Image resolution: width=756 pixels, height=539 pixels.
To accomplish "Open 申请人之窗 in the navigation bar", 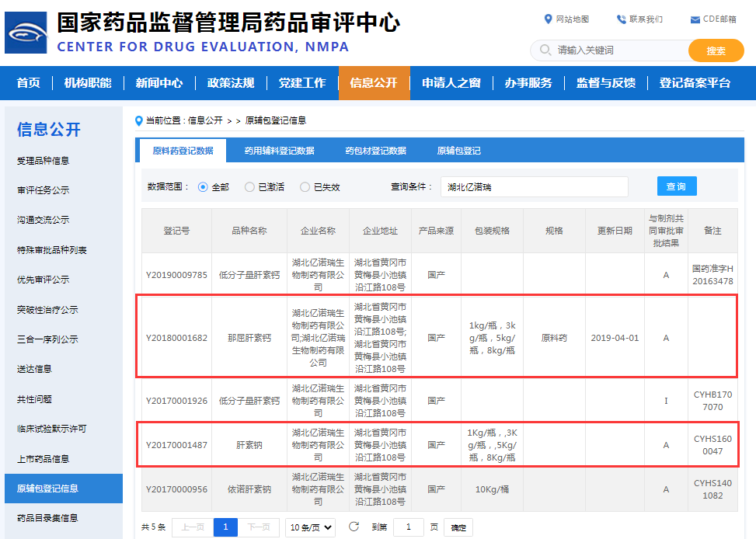I will point(451,83).
